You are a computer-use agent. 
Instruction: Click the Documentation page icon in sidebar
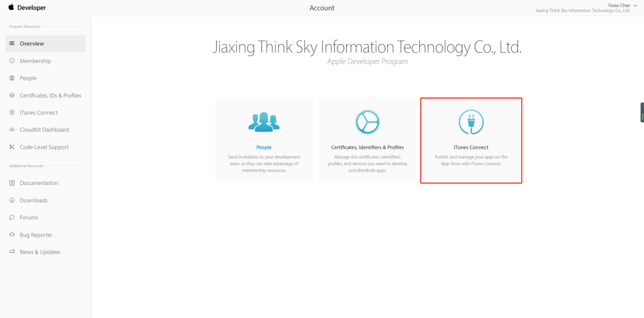click(x=12, y=183)
